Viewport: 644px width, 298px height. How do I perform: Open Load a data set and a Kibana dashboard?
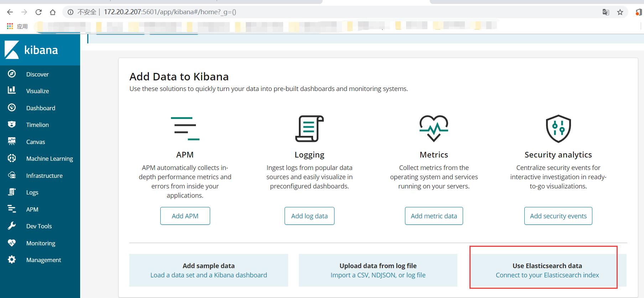tap(209, 275)
